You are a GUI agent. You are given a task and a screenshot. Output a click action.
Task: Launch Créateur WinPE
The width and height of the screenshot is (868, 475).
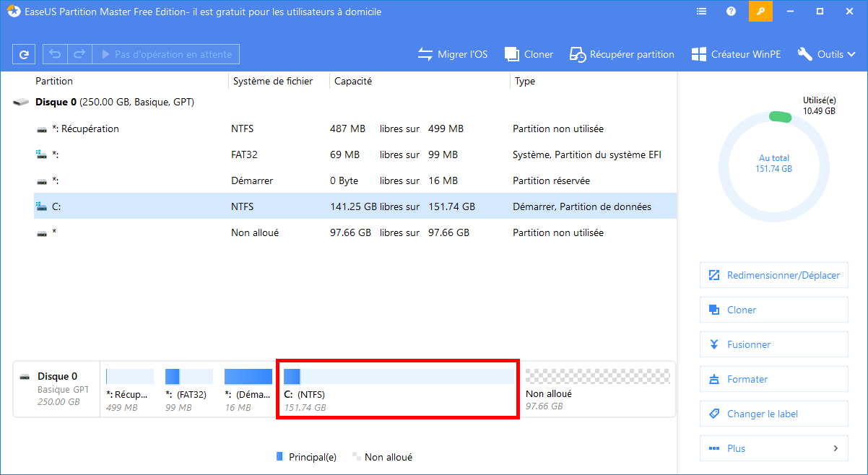click(736, 54)
